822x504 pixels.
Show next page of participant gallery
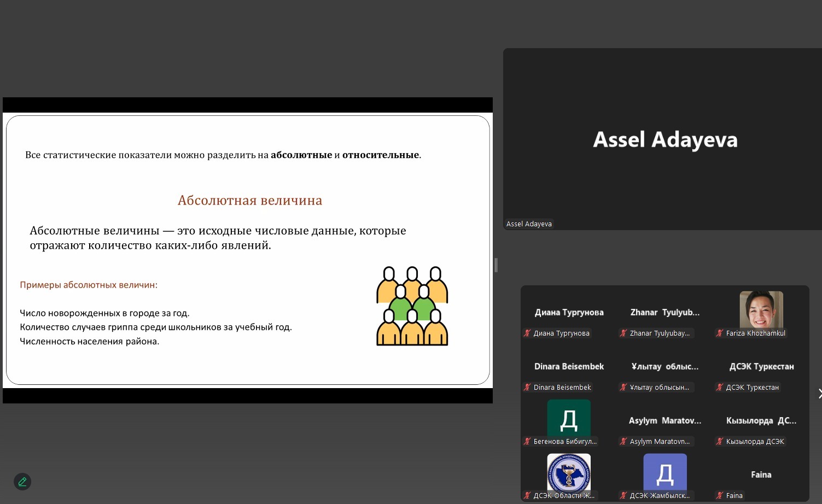[x=819, y=394]
